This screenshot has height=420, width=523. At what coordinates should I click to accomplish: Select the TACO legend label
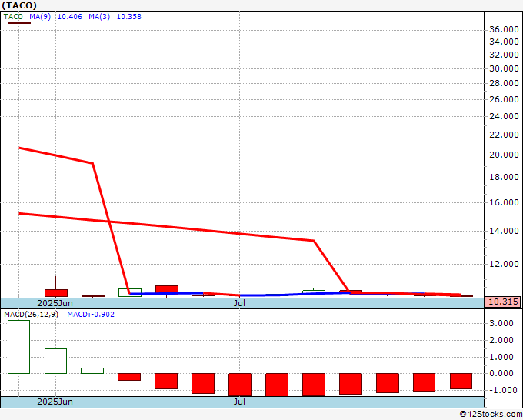point(13,17)
